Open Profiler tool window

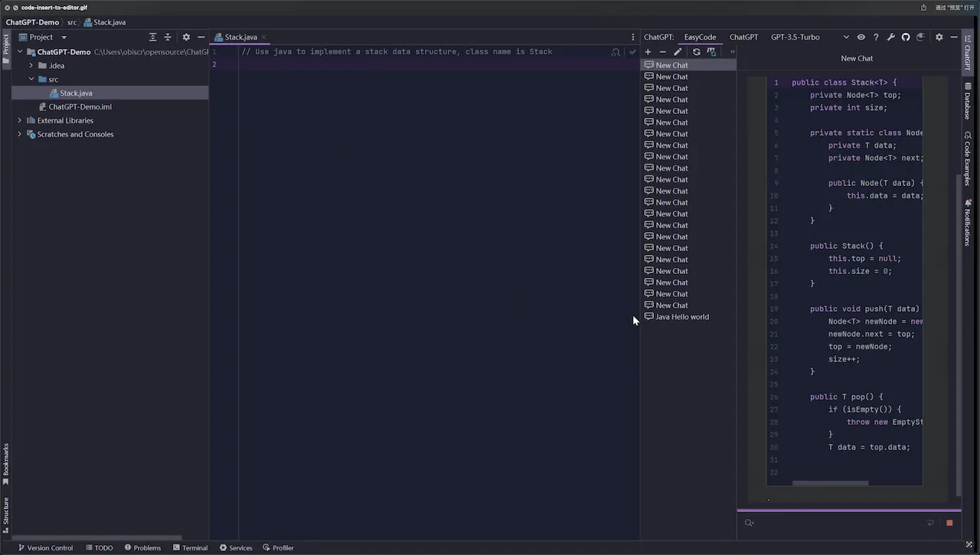278,548
